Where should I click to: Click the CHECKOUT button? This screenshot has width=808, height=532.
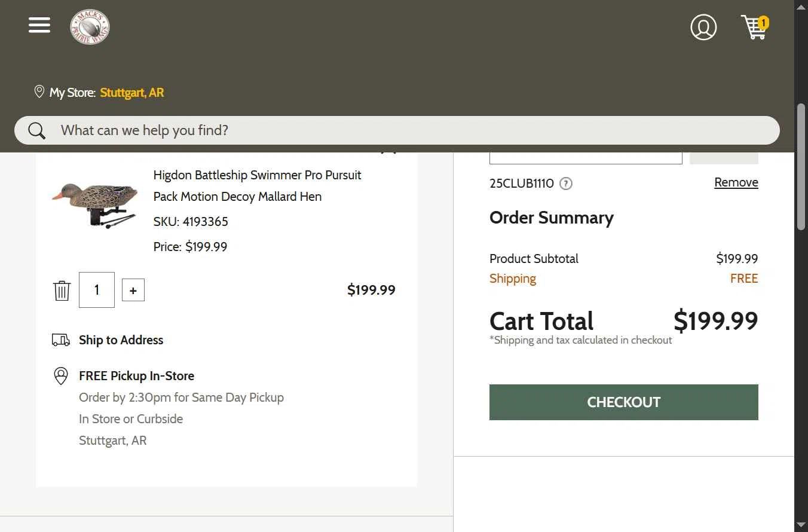(x=624, y=402)
